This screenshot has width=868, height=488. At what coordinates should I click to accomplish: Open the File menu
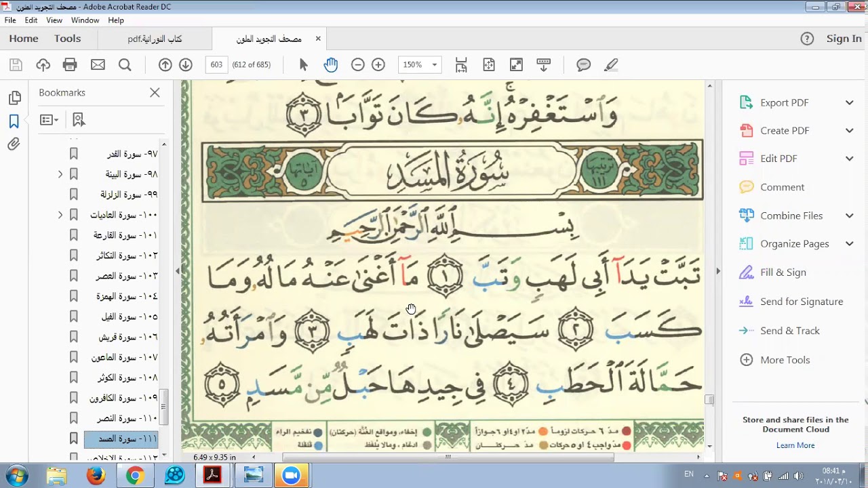tap(10, 20)
